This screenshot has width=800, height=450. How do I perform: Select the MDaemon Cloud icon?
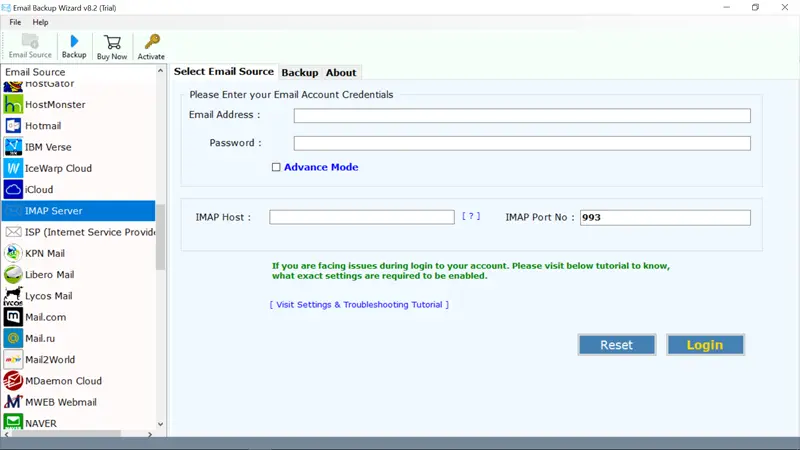coord(13,381)
